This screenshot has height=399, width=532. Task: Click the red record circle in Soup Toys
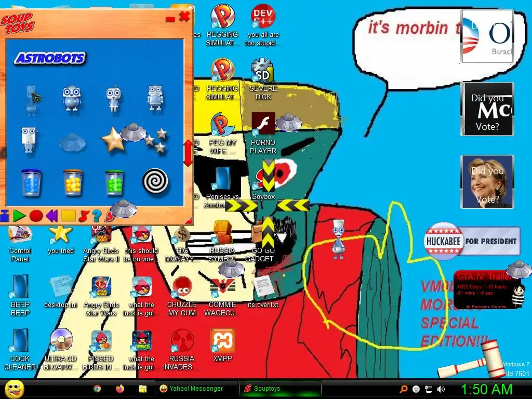coord(36,216)
